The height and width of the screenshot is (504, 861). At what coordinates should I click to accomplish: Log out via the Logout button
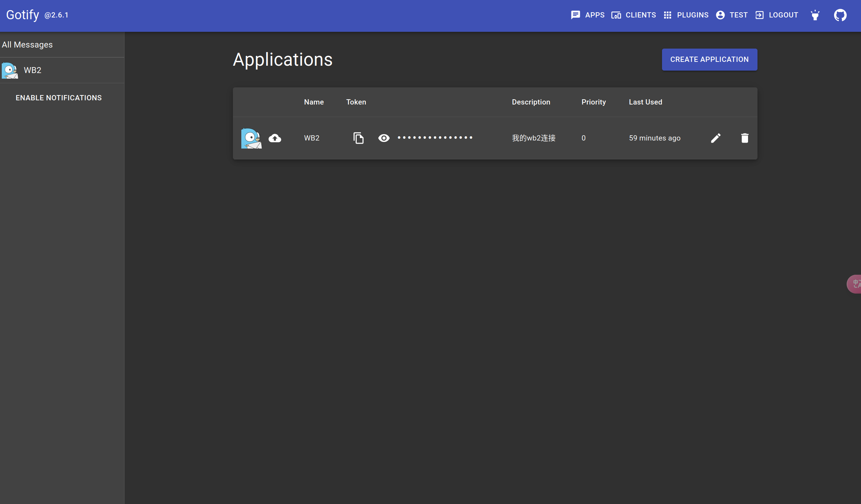tap(776, 15)
